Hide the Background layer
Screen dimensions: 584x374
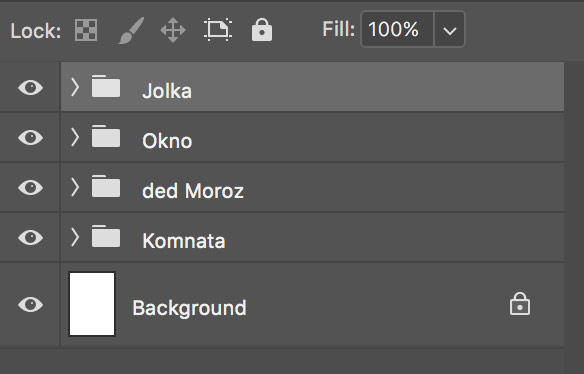tap(31, 305)
